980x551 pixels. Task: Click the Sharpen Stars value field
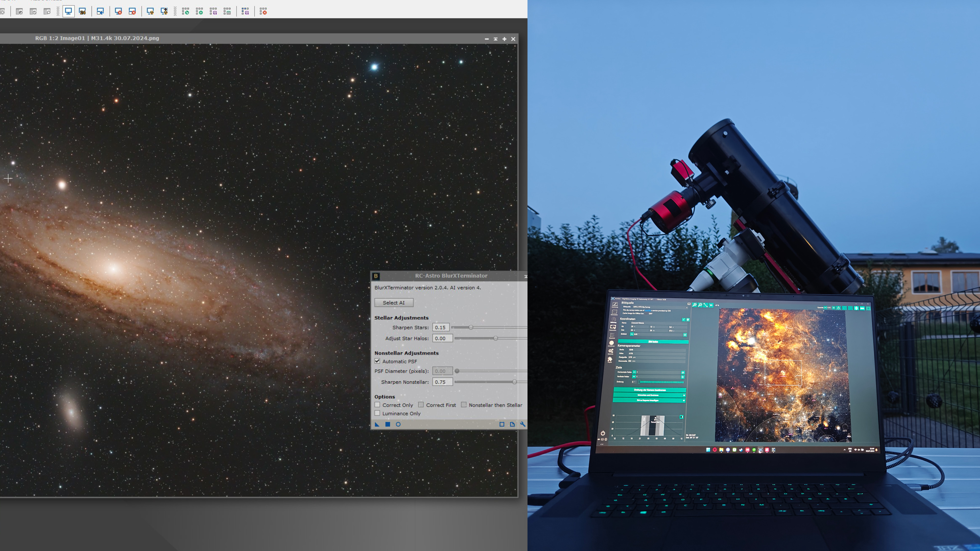click(440, 327)
